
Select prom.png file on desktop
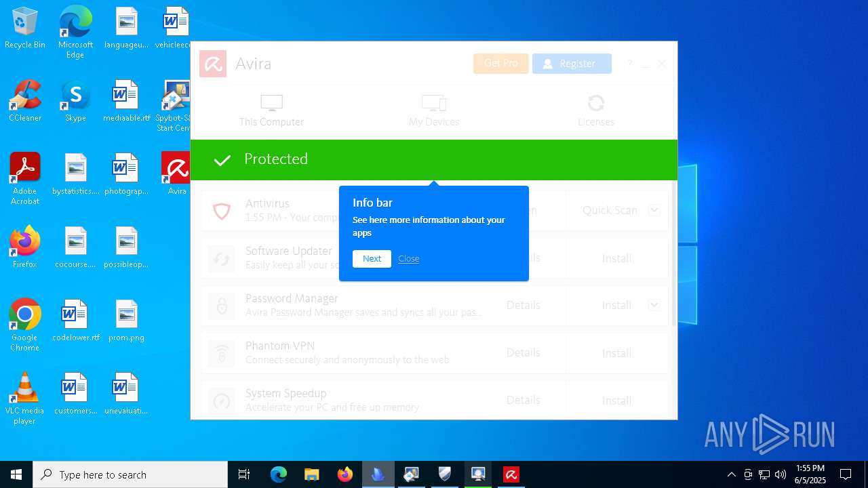point(126,321)
